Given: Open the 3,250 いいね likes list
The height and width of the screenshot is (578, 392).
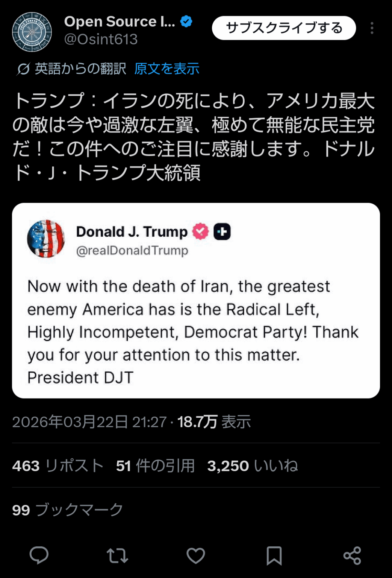Looking at the screenshot, I should coord(251,466).
